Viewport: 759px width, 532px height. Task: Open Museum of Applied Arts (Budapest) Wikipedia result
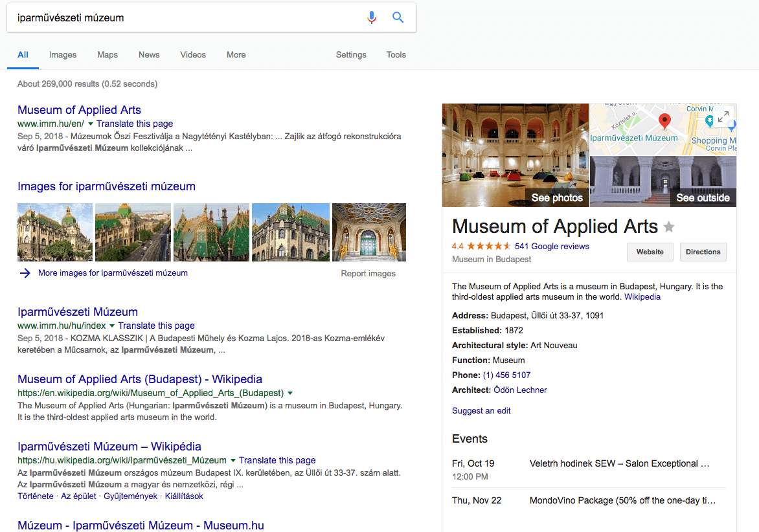point(140,379)
